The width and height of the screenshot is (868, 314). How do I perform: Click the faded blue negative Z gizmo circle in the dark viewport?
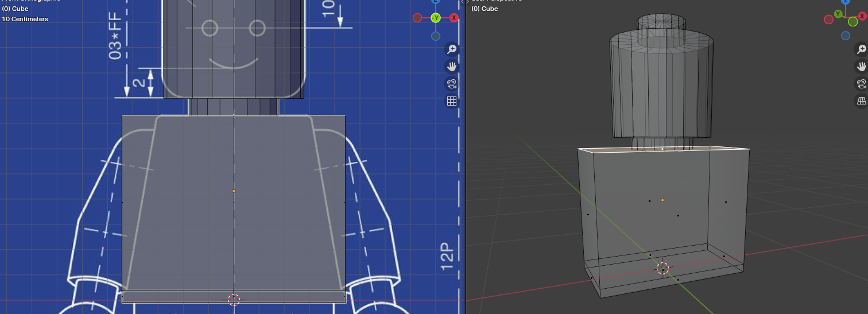(x=846, y=36)
